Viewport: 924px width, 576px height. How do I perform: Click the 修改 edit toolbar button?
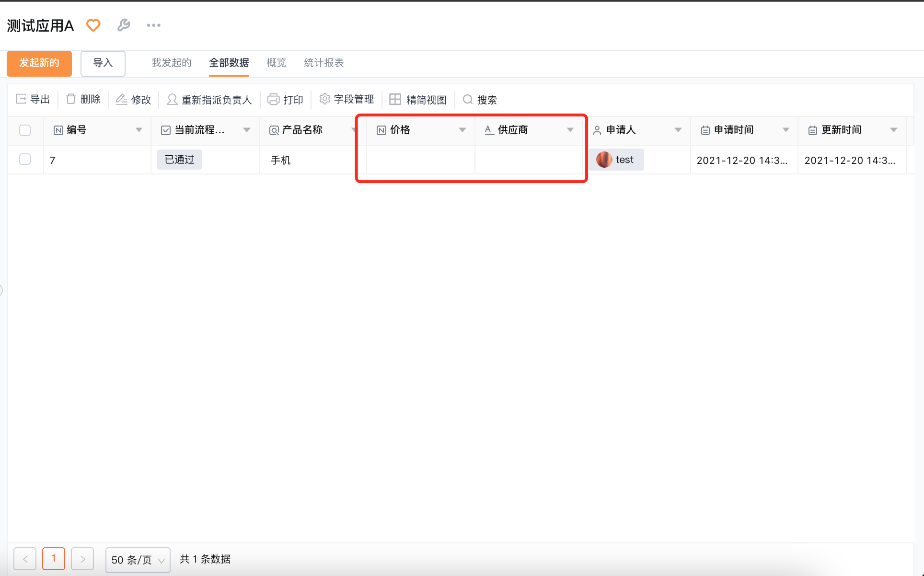[134, 99]
